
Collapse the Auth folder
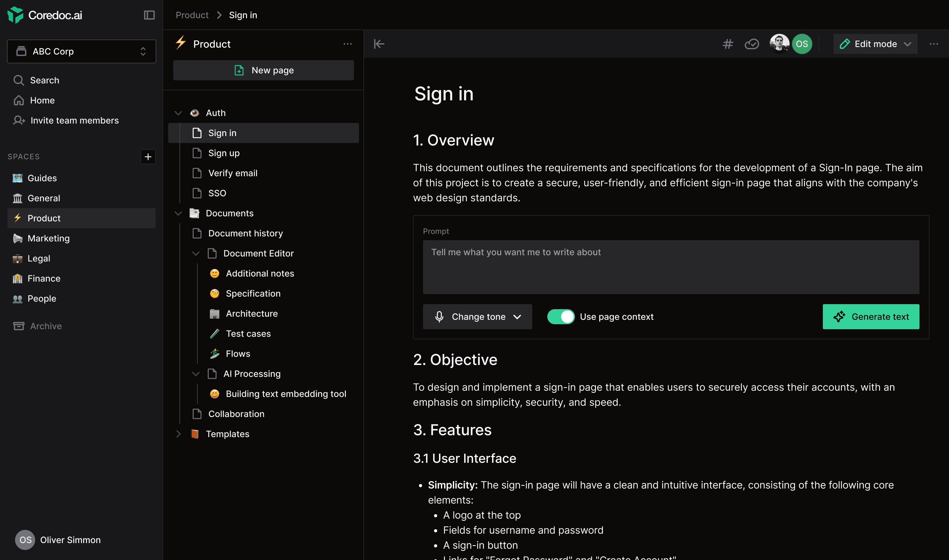[x=178, y=113]
